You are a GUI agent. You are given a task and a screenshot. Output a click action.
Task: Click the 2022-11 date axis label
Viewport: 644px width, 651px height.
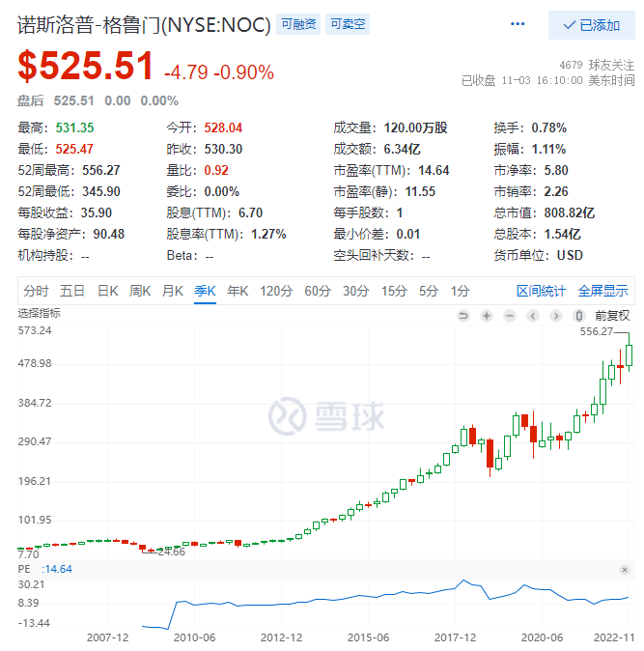(614, 637)
